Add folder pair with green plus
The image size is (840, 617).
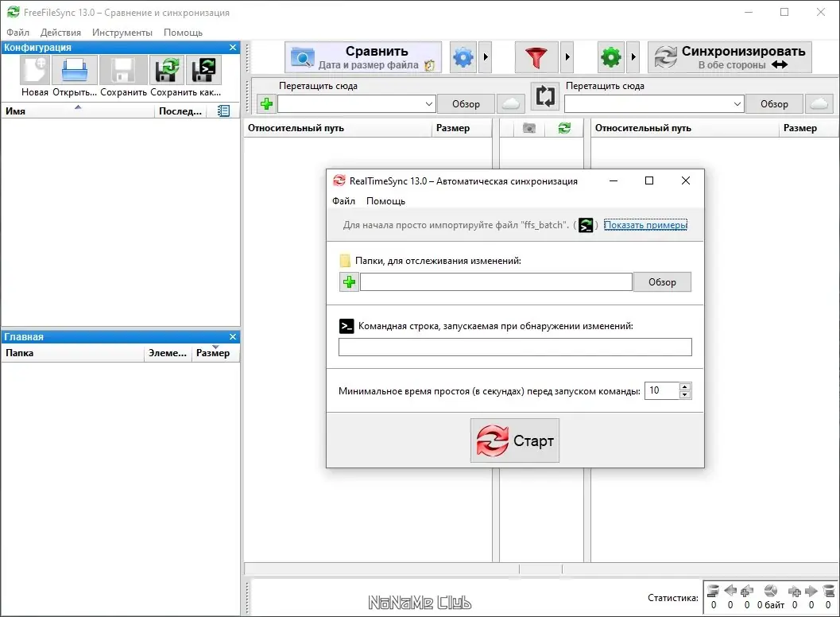tap(266, 103)
